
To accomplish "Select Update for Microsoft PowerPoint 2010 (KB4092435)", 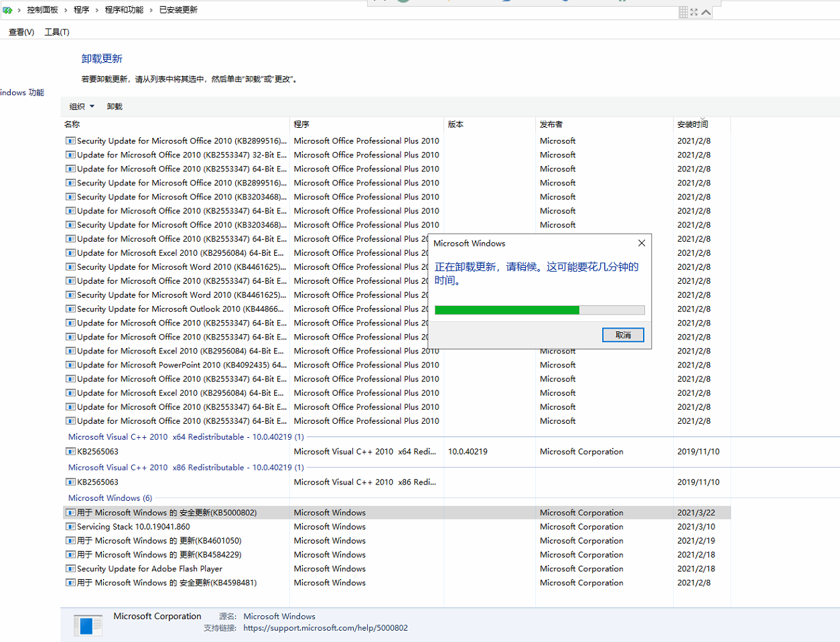I will click(x=397, y=365).
